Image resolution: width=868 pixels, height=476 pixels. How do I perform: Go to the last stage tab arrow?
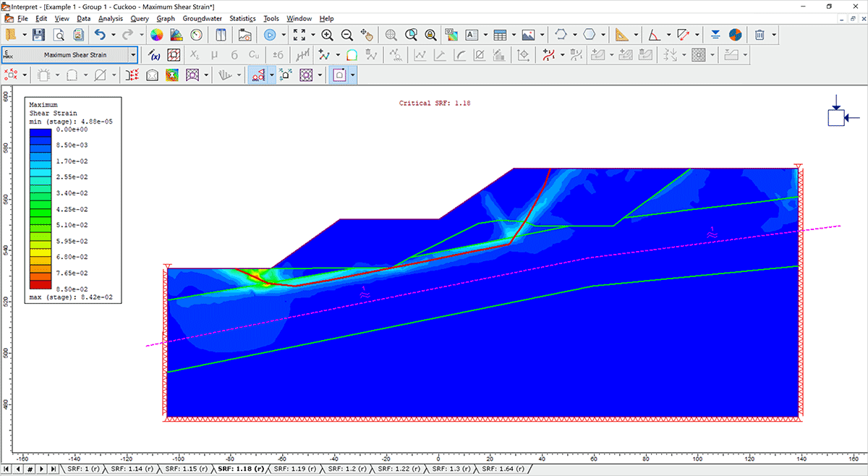click(53, 469)
